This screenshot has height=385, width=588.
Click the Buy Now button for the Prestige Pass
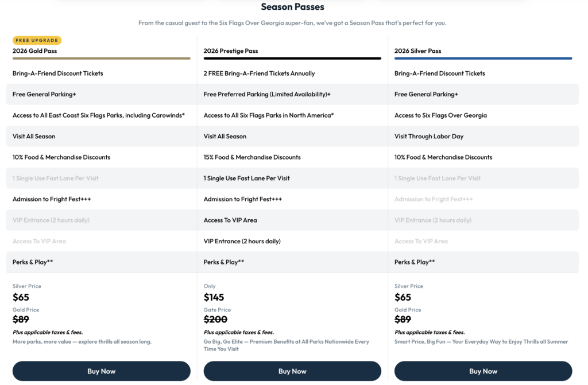tap(292, 371)
